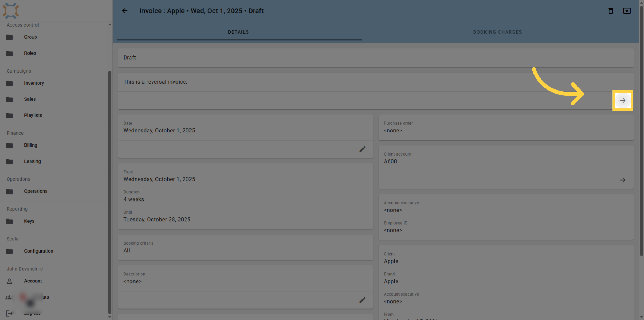The height and width of the screenshot is (320, 644).
Task: Click the sidebar vertical scrollbar thumb
Action: pyautogui.click(x=110, y=192)
